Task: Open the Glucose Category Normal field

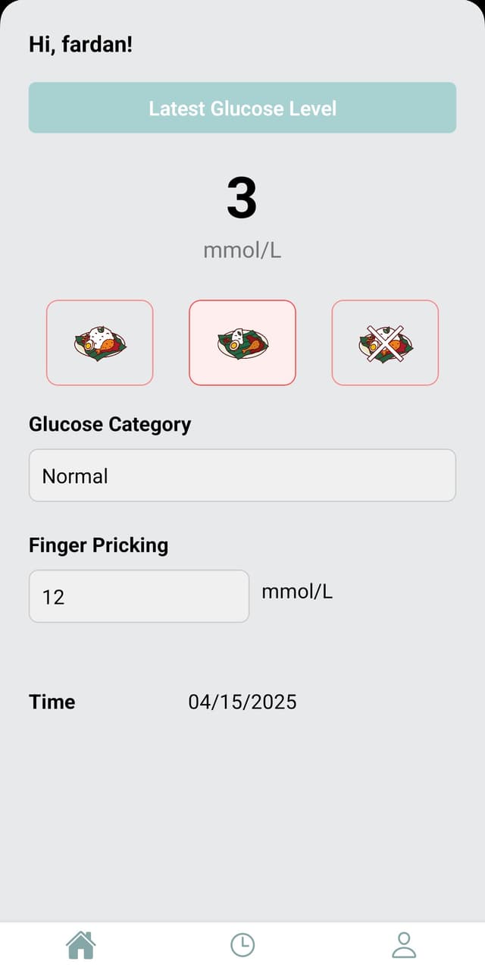Action: (x=242, y=476)
